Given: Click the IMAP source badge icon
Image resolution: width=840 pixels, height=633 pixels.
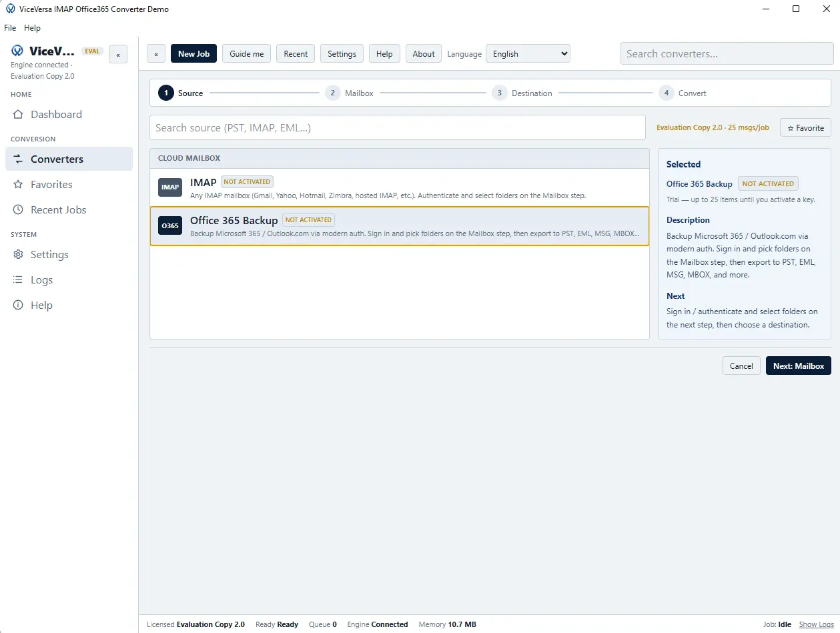Looking at the screenshot, I should click(170, 187).
